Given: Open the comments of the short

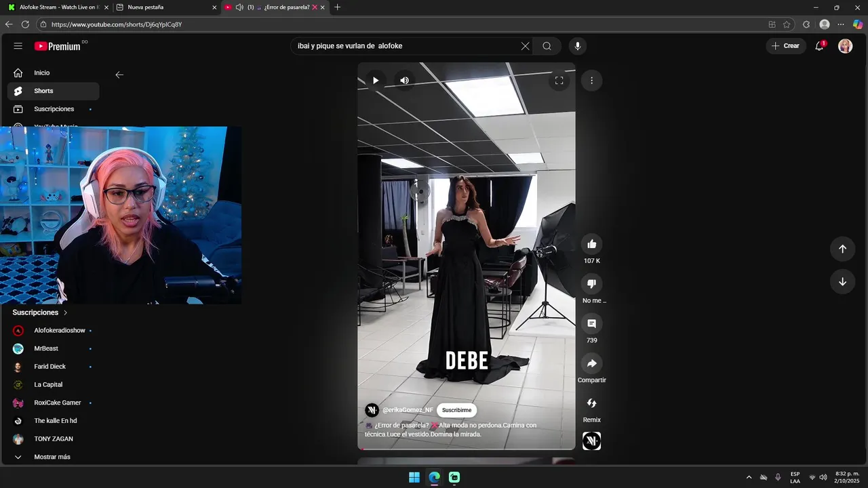Looking at the screenshot, I should pyautogui.click(x=592, y=324).
